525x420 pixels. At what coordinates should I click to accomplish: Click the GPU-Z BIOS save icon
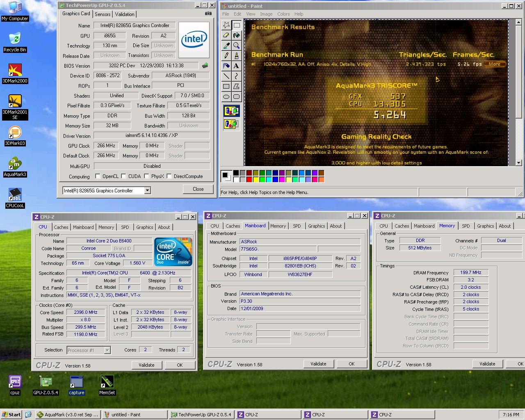click(x=205, y=66)
